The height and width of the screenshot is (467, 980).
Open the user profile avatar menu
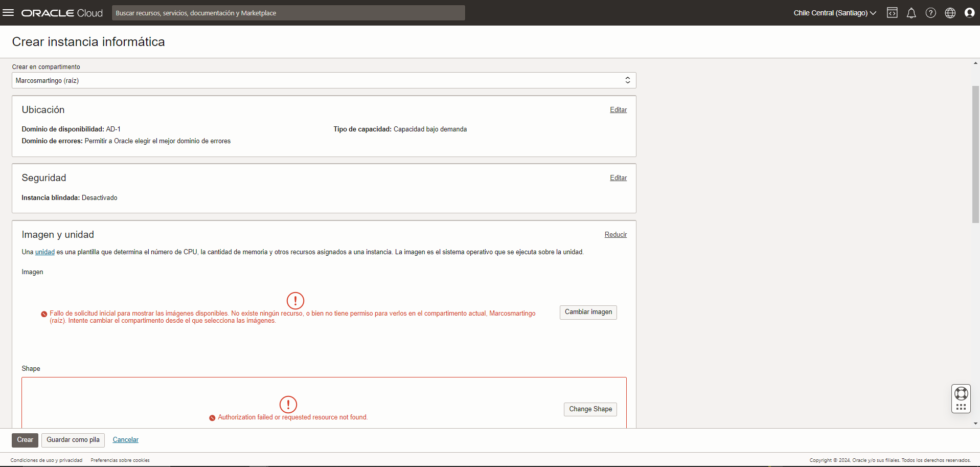pyautogui.click(x=969, y=13)
